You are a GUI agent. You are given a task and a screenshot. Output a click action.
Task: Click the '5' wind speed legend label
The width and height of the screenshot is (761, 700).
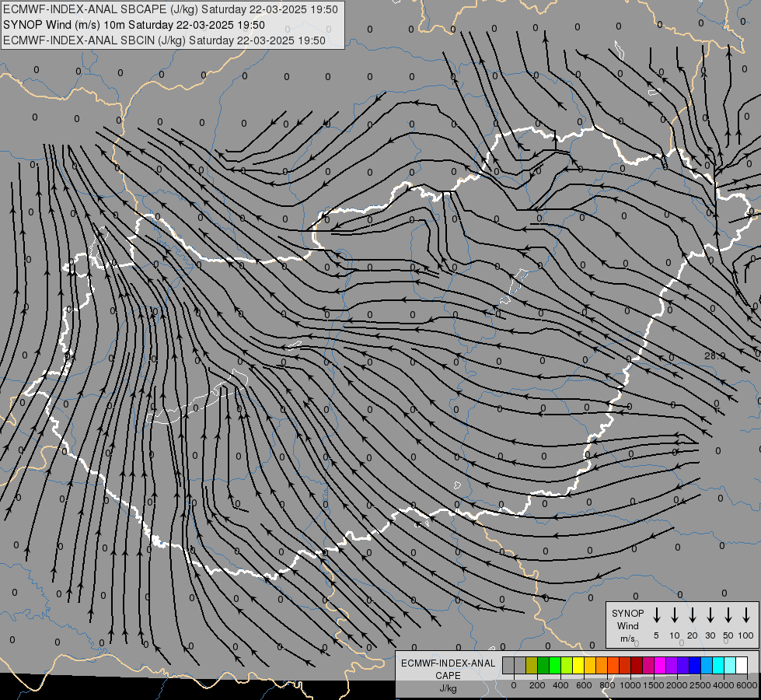656,635
